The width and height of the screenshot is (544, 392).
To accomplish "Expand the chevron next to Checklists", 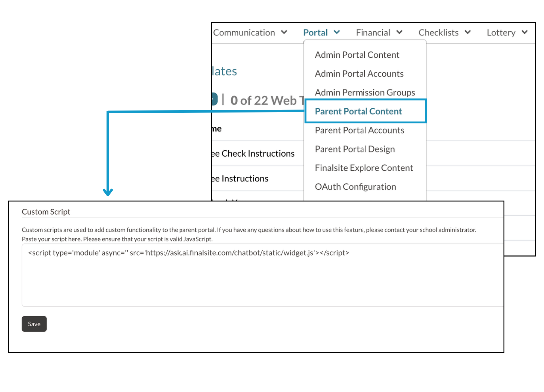I will coord(468,32).
